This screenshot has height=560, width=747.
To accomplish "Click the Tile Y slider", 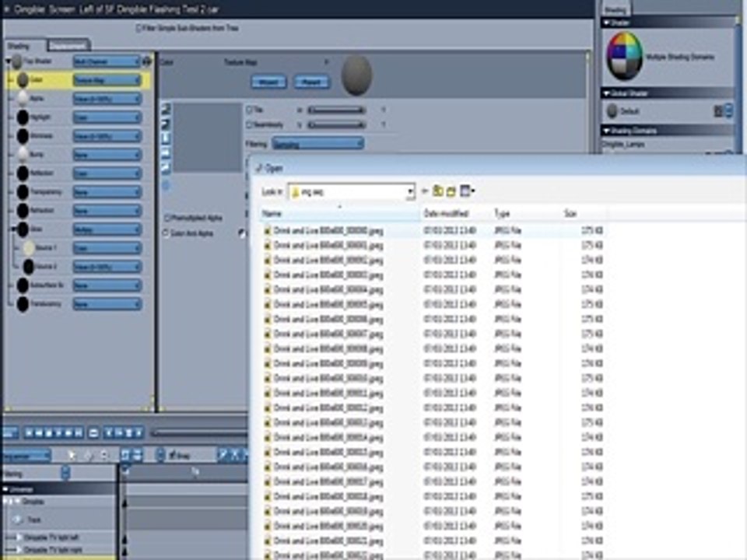I will [x=337, y=124].
